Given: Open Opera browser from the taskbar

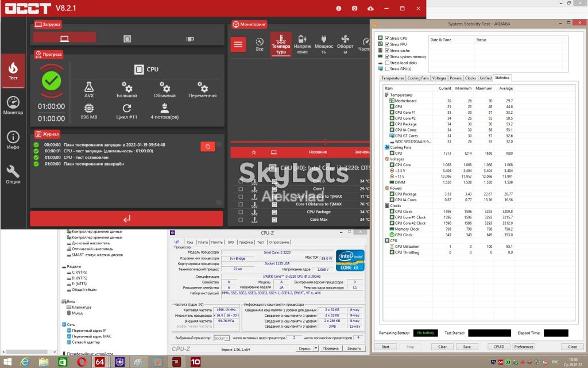Looking at the screenshot, I should (82, 362).
